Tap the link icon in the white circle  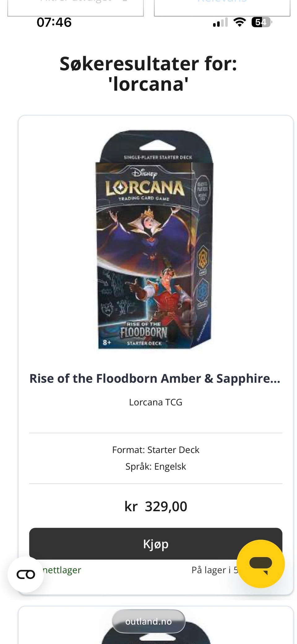point(26,574)
